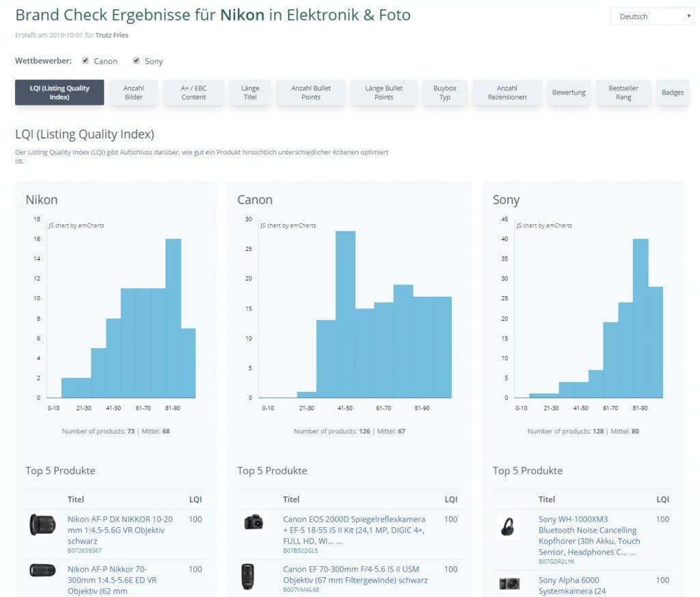The height and width of the screenshot is (597, 700).
Task: Click the Canon chart title
Action: pyautogui.click(x=255, y=200)
